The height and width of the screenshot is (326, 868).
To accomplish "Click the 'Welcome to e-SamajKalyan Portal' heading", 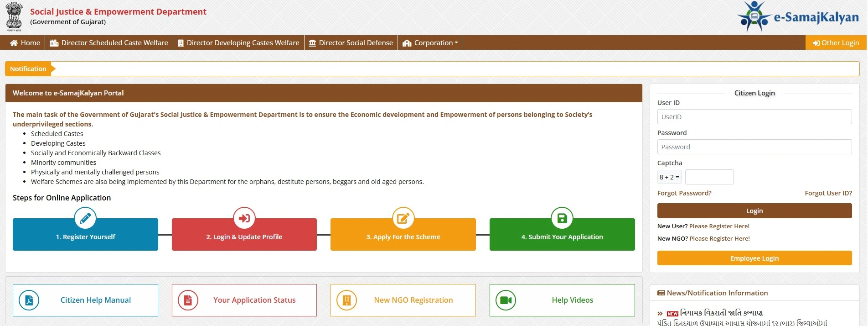I will pos(68,93).
